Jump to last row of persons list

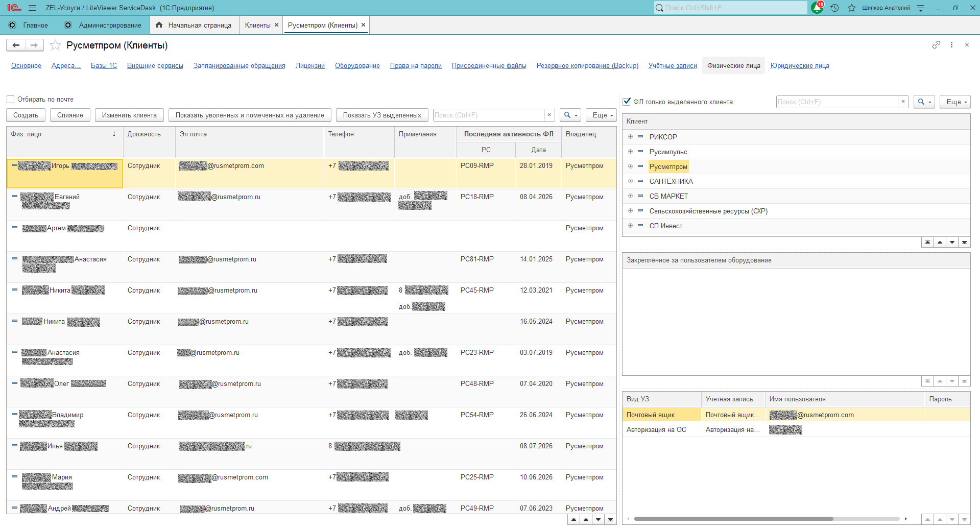click(610, 520)
